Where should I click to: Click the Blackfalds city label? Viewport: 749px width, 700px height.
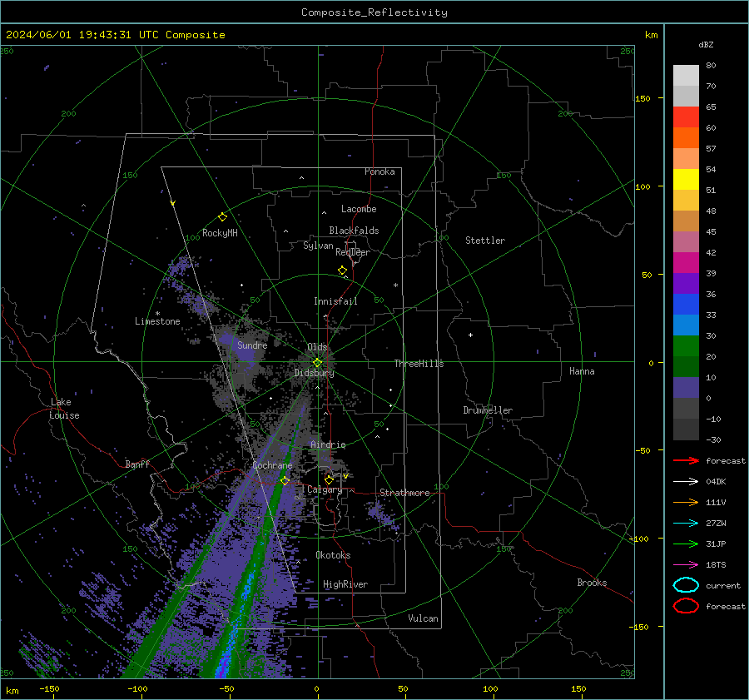tap(354, 231)
